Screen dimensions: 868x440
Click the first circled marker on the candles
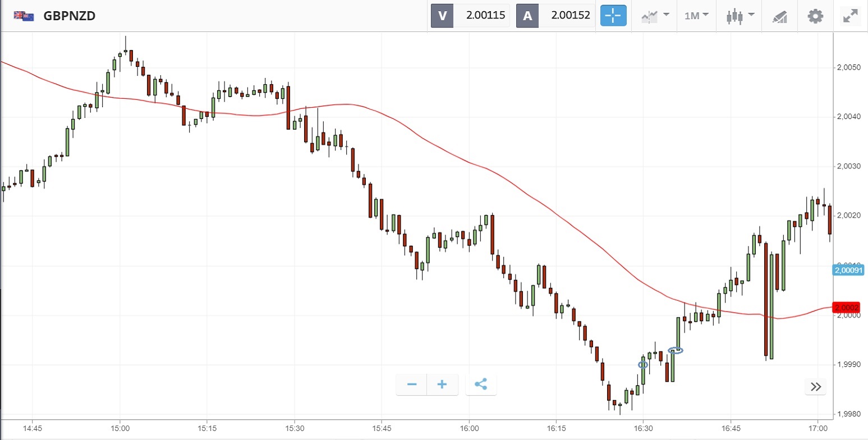click(x=643, y=364)
